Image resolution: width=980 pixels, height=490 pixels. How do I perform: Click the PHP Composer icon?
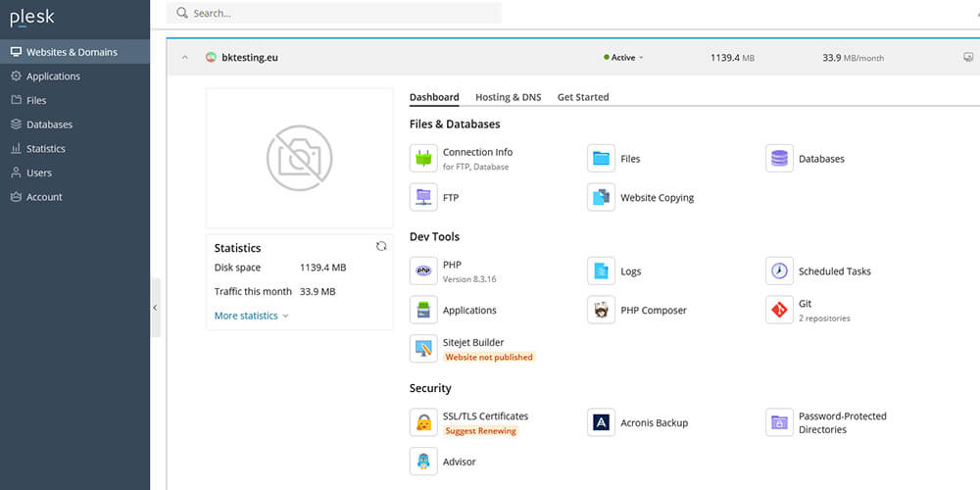coord(601,311)
